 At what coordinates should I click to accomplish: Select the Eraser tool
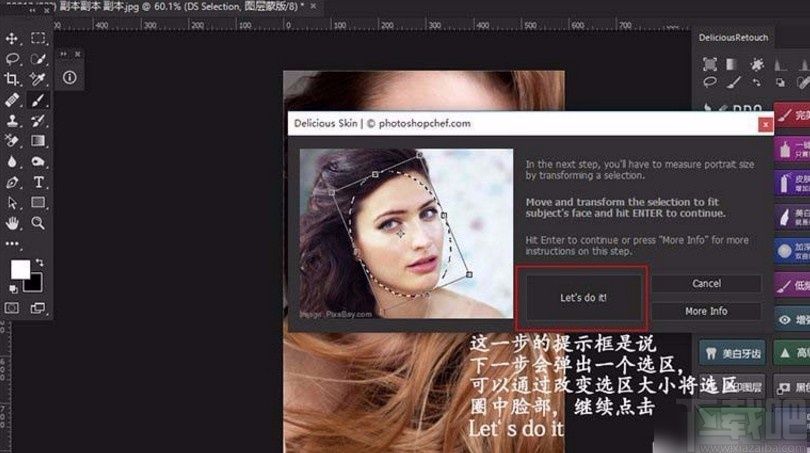coord(12,140)
